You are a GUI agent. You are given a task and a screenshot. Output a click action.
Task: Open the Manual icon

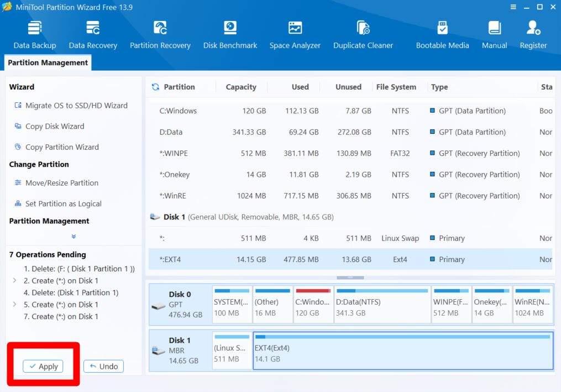pyautogui.click(x=494, y=35)
